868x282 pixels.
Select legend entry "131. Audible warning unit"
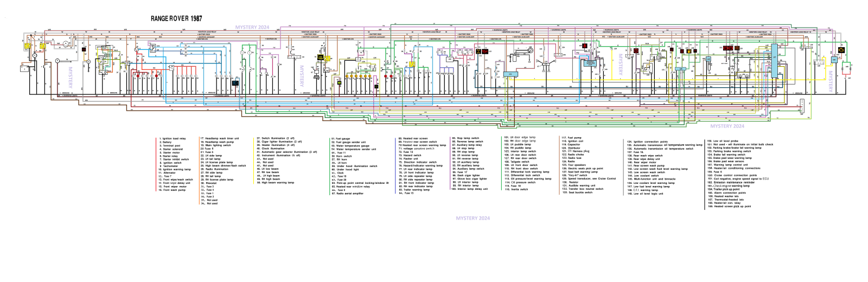[579, 185]
